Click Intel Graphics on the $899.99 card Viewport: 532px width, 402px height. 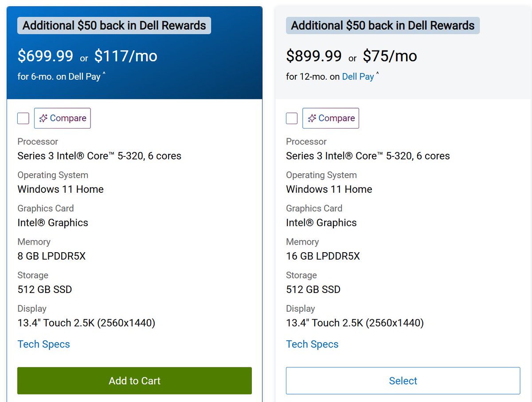(321, 222)
